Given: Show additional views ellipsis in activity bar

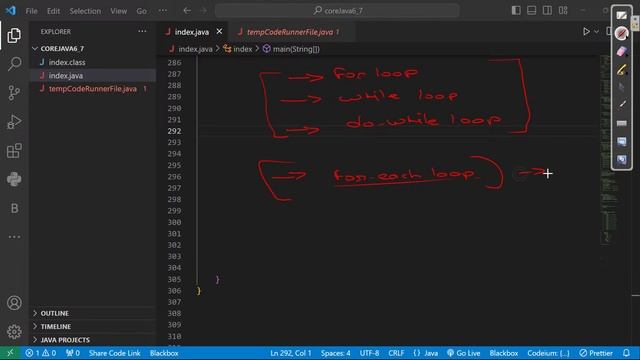Looking at the screenshot, I should point(14,237).
